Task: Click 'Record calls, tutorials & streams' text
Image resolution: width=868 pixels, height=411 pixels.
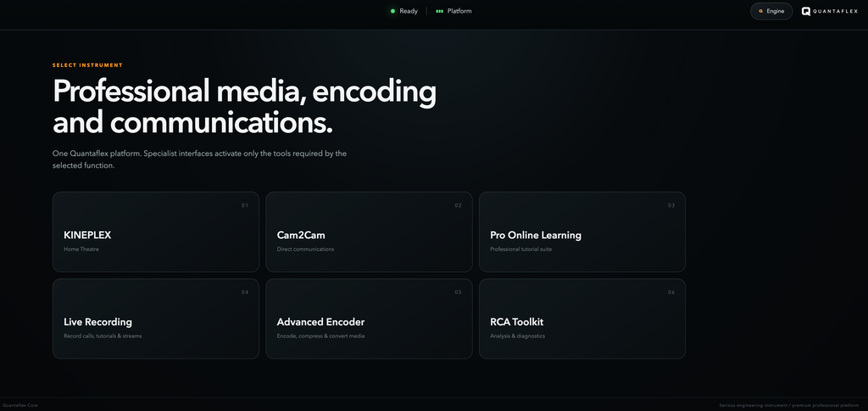Action: 103,336
